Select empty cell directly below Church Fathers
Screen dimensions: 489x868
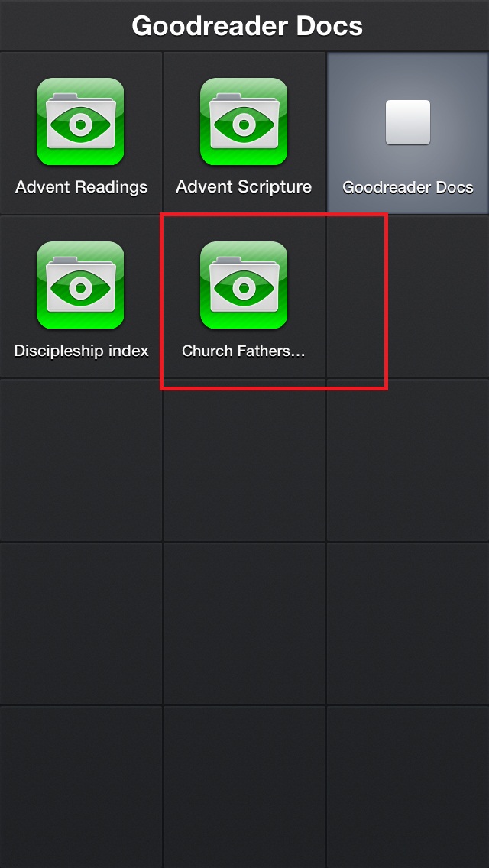[x=244, y=460]
